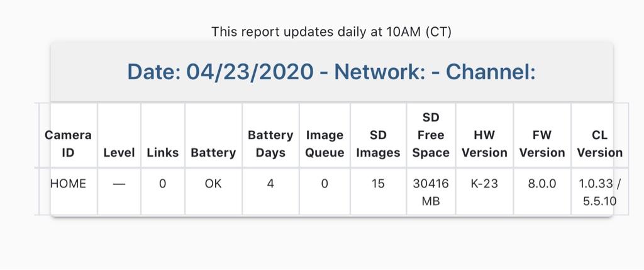Click the Camera ID column header
Screen dimensions: 644x270
pos(68,144)
